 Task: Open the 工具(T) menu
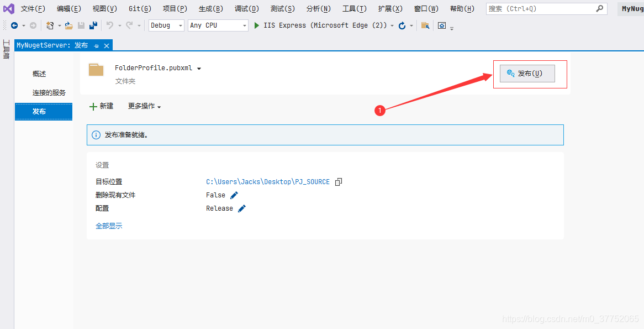[x=355, y=9]
